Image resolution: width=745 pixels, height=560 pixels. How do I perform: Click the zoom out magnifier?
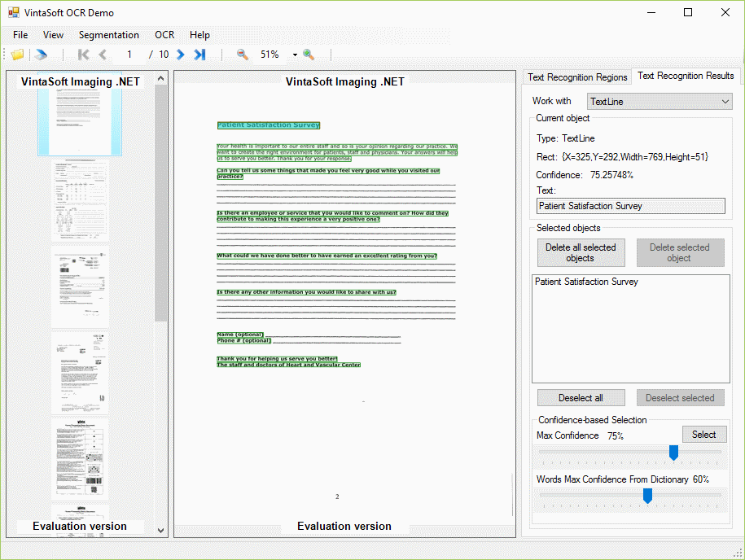tap(243, 55)
